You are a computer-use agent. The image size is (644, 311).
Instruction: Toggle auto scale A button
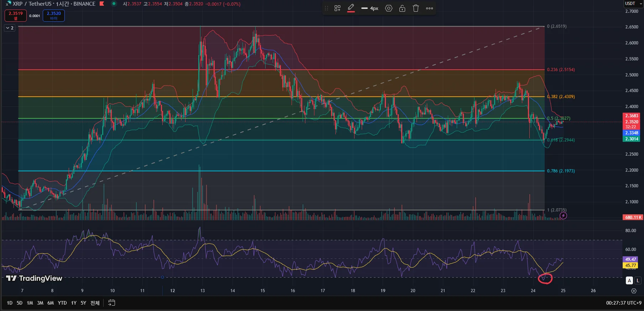click(x=629, y=281)
